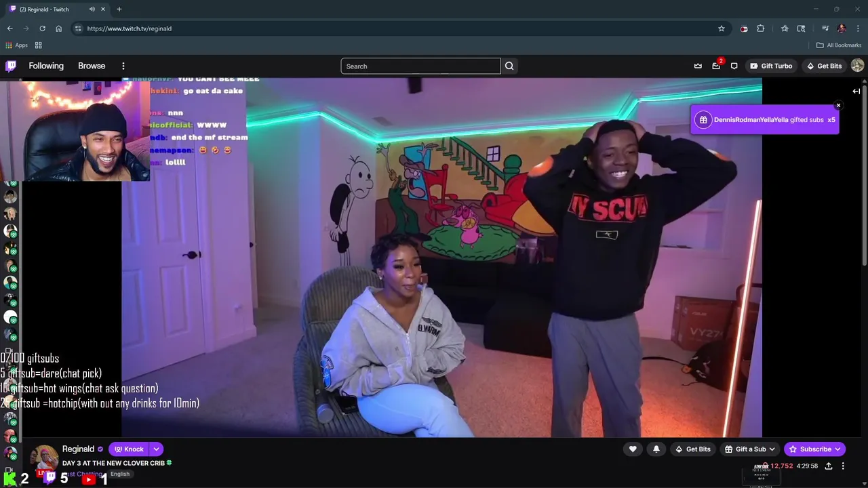
Task: Open the Apps grid shortcut icon
Action: coord(39,45)
